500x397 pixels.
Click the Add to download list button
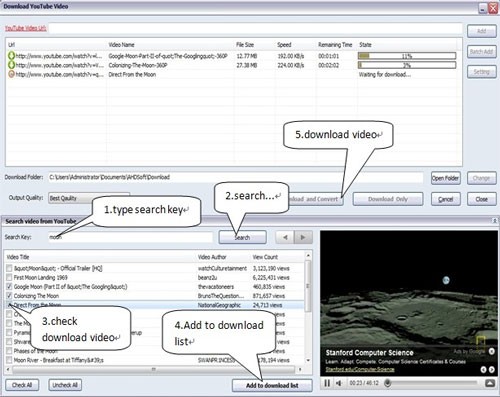(272, 385)
